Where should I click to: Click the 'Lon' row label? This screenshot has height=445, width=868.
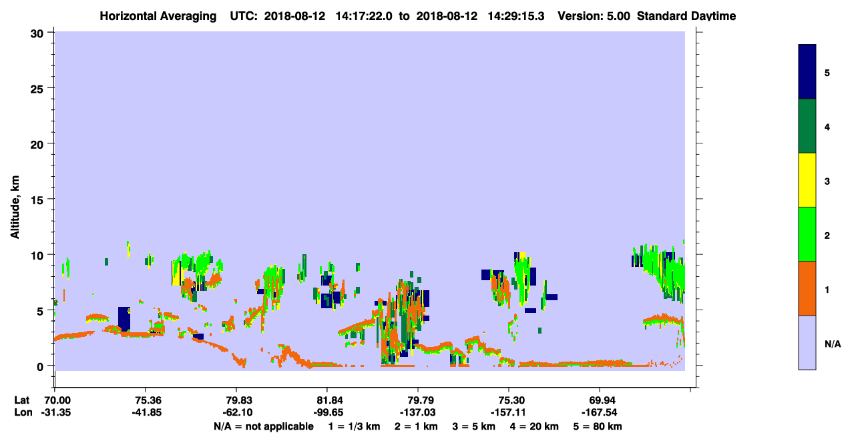tap(22, 412)
